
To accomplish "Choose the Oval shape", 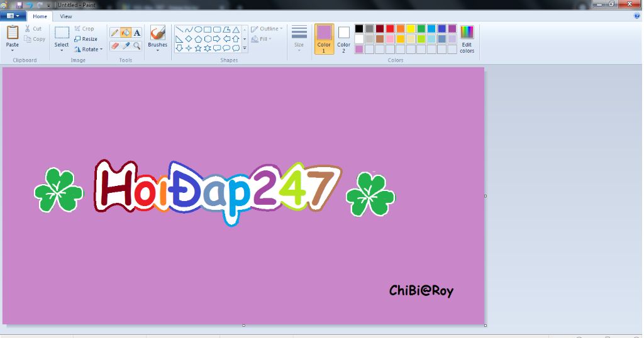I will coord(198,30).
